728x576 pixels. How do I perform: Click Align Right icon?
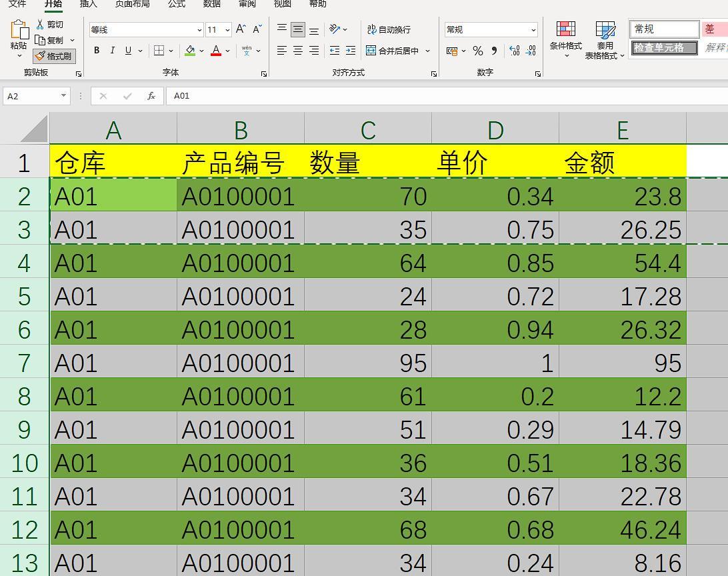point(314,51)
